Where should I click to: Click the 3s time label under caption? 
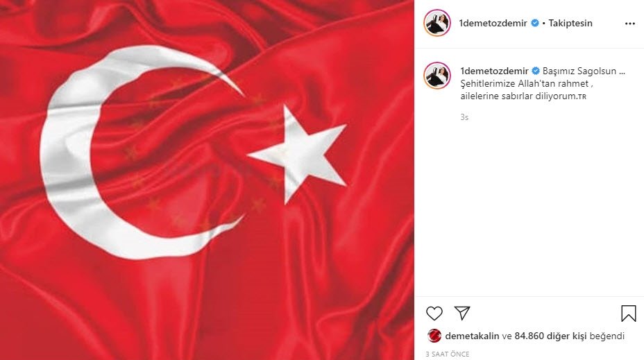pos(464,117)
